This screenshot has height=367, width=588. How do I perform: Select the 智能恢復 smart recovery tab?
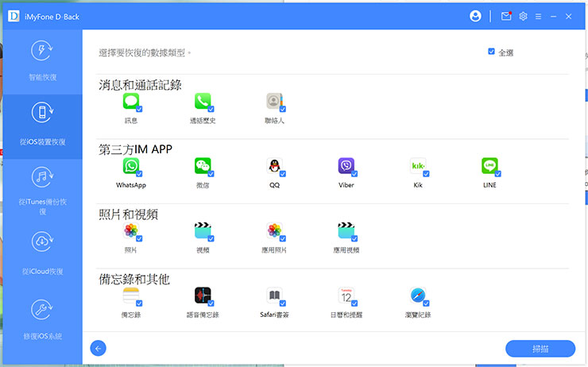click(x=42, y=61)
